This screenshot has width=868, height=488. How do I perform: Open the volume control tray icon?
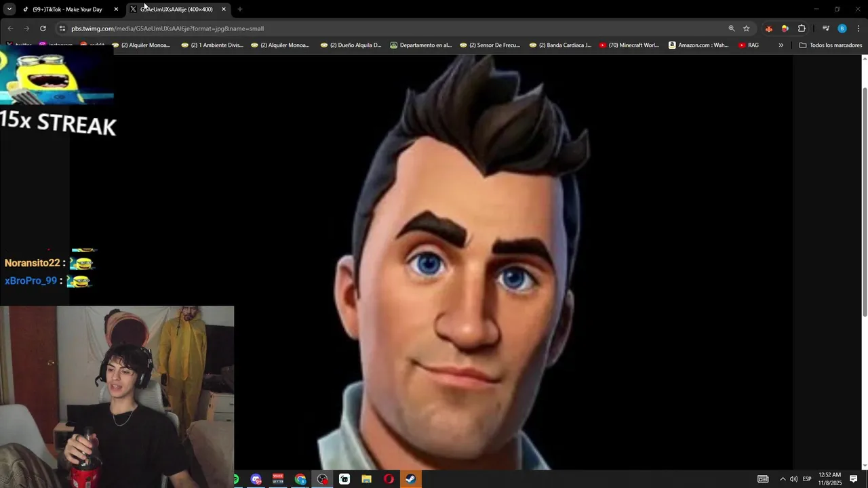point(793,479)
